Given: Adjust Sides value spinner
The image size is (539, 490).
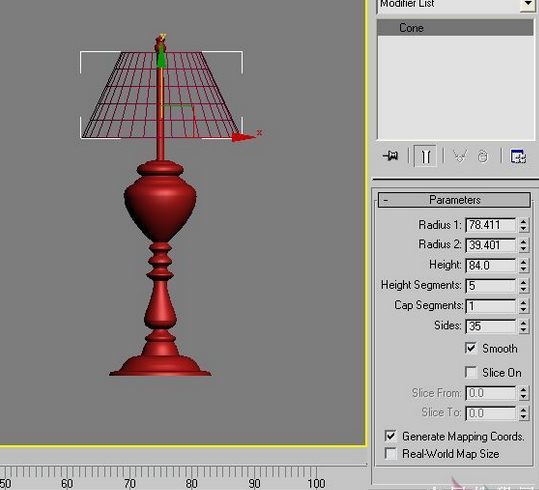Looking at the screenshot, I should (x=523, y=326).
